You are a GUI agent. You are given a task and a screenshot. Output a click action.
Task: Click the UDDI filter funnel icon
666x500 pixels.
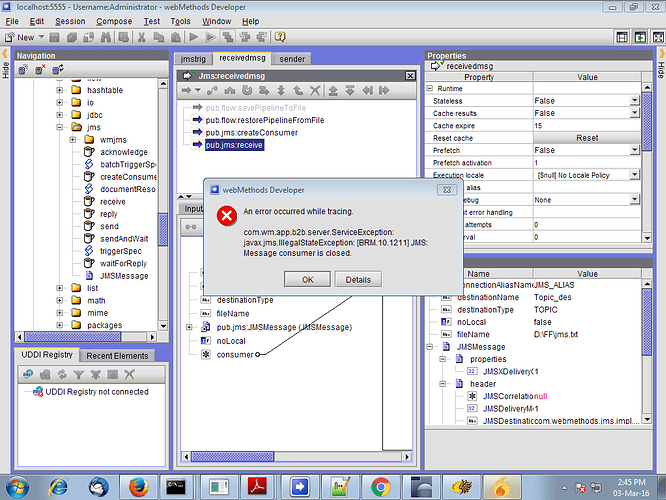(x=79, y=374)
